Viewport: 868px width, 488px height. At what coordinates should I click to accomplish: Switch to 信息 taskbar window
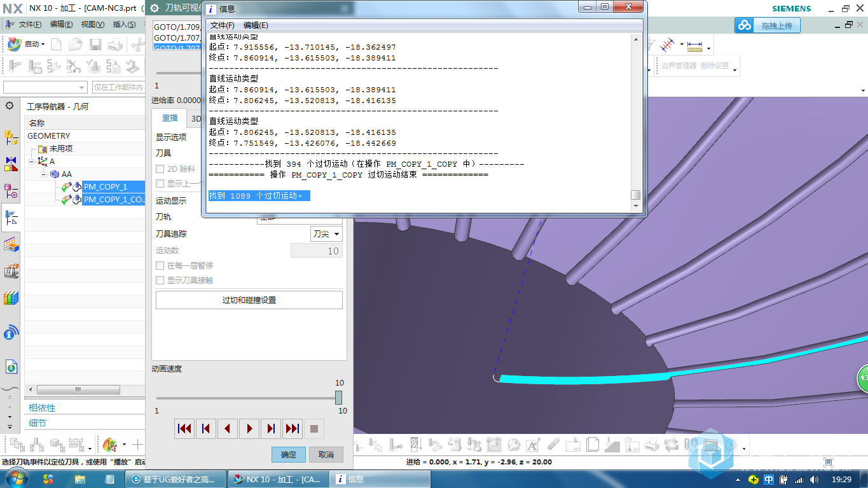point(381,479)
